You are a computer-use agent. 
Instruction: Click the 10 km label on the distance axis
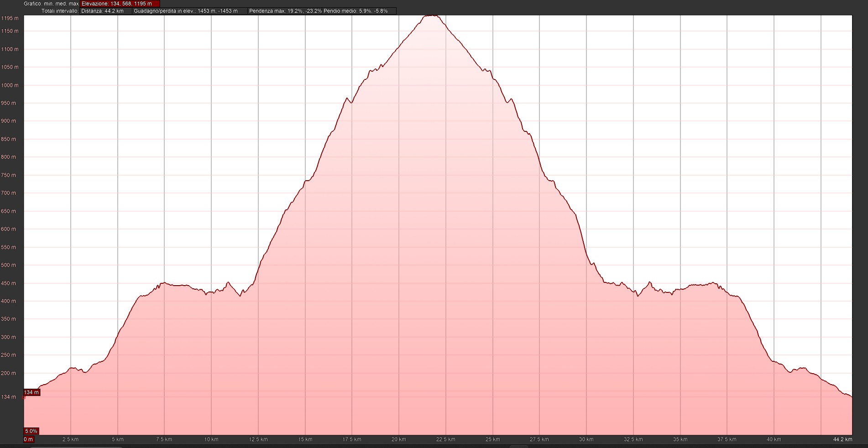click(211, 439)
